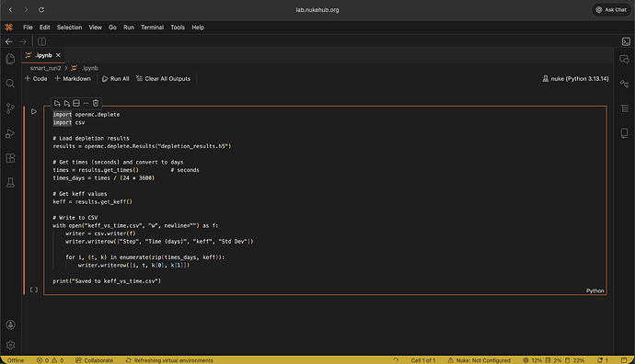Delete the cell with the trash icon
Viewport: 635px width, 364px height.
click(x=96, y=103)
